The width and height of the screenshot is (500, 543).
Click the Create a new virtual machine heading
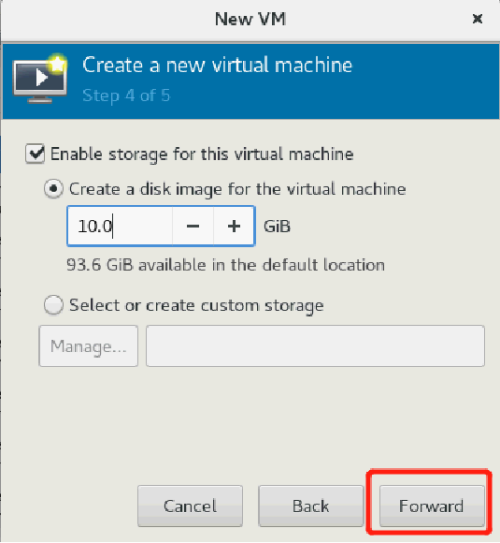tap(217, 65)
